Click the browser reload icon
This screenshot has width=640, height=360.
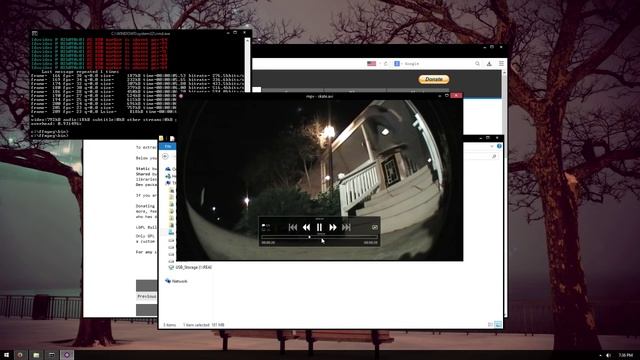pos(385,64)
